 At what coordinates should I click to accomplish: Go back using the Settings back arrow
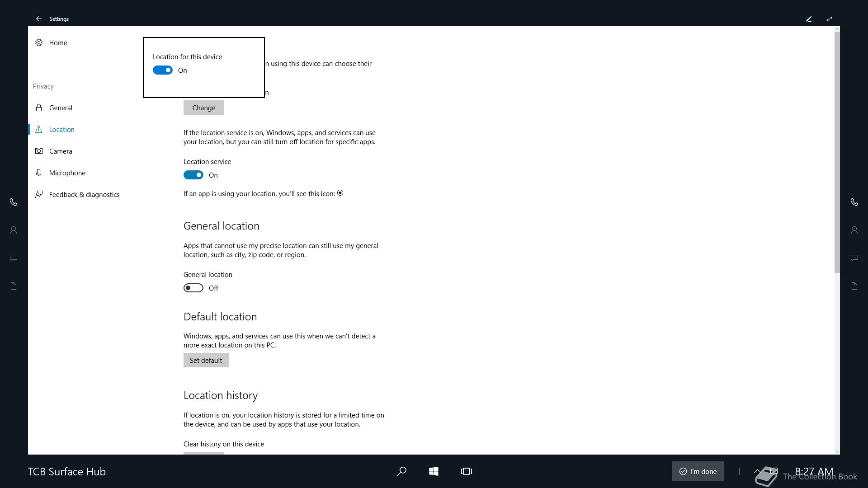coord(39,19)
